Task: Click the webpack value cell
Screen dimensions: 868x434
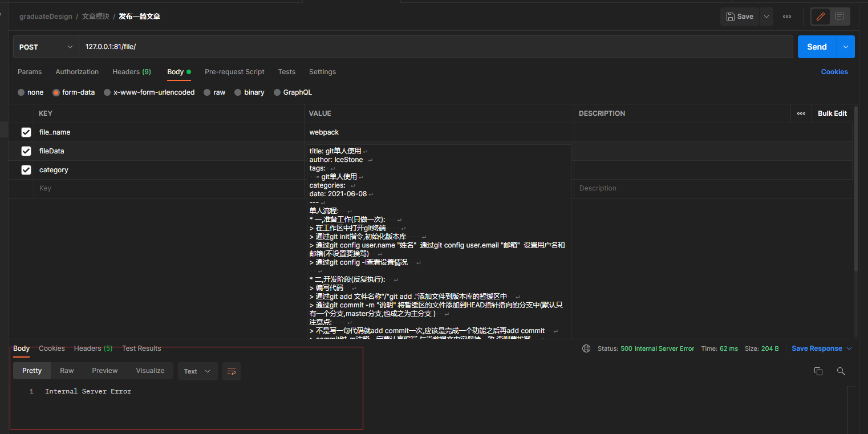Action: coord(439,132)
